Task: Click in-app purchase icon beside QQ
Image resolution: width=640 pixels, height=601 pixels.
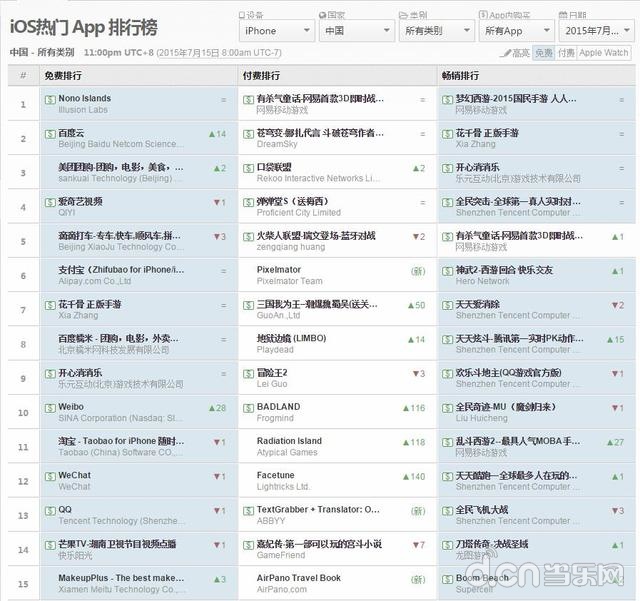Action: point(50,511)
